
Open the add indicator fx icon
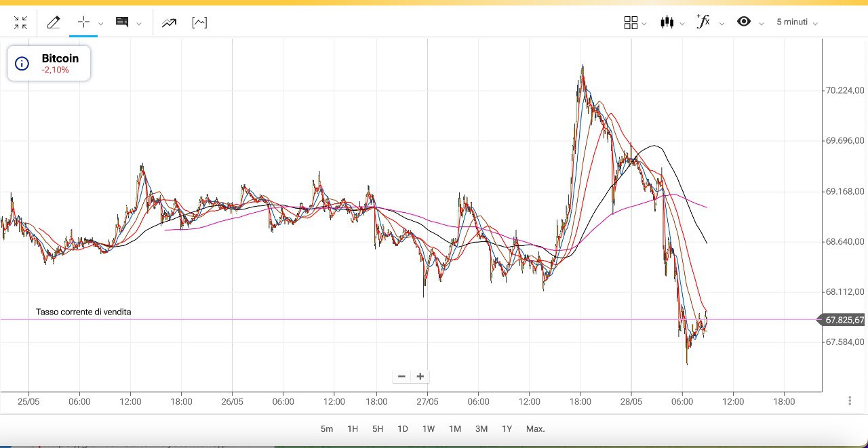click(x=703, y=22)
